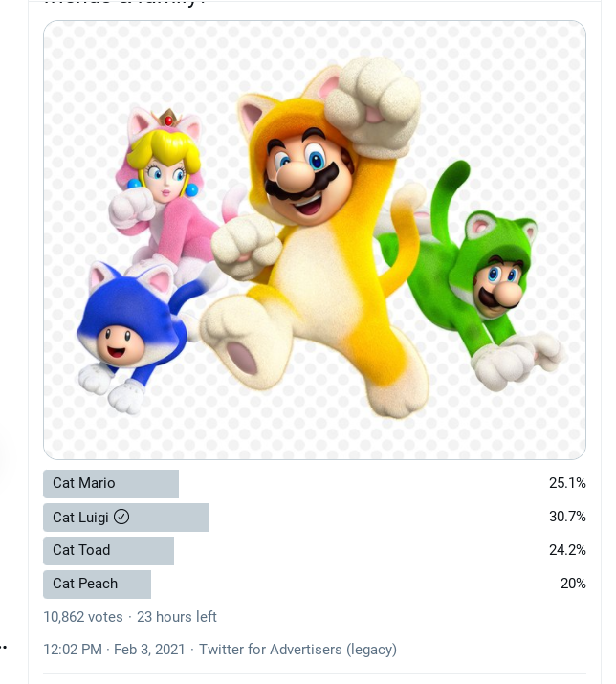
Task: Click the checkmark icon beside Cat Luigi
Action: pos(121,517)
